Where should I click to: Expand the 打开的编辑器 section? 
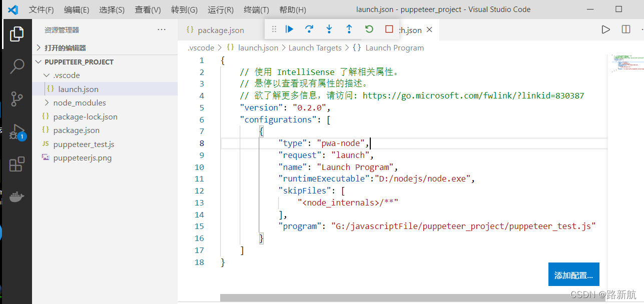[105, 48]
